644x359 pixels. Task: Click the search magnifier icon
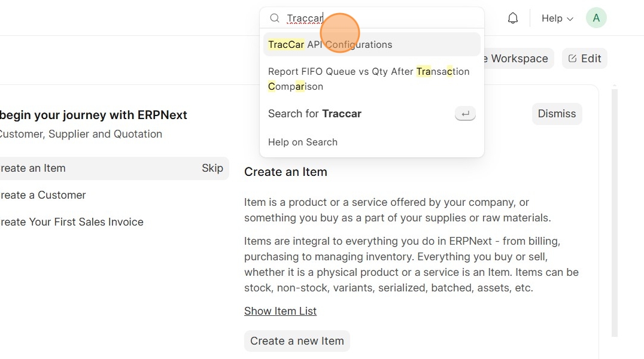(275, 19)
